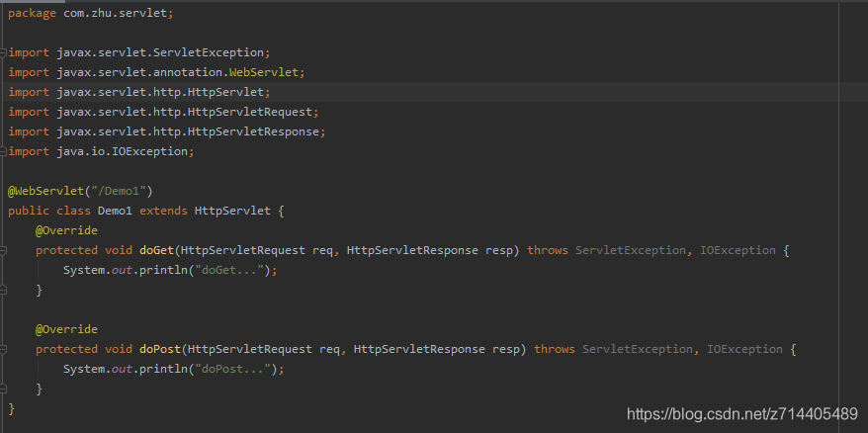The width and height of the screenshot is (868, 433).
Task: Click fold end marker beside import java.io.IOException
Action: pyautogui.click(x=3, y=151)
